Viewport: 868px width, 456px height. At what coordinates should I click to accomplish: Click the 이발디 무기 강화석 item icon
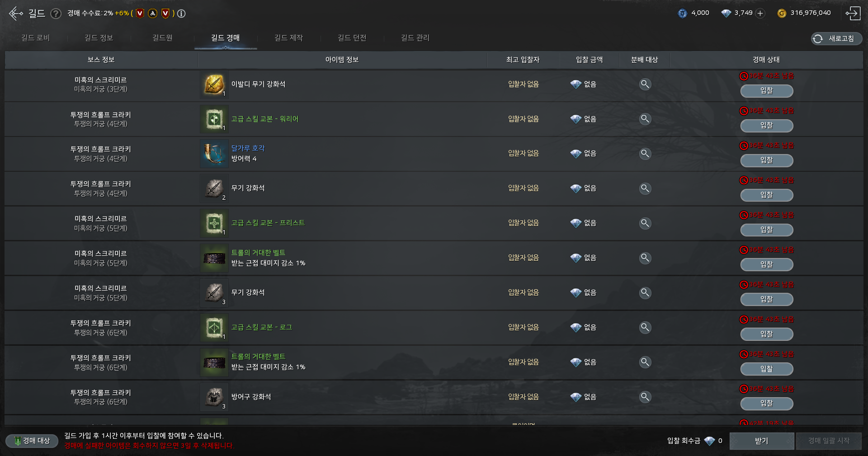pyautogui.click(x=214, y=85)
